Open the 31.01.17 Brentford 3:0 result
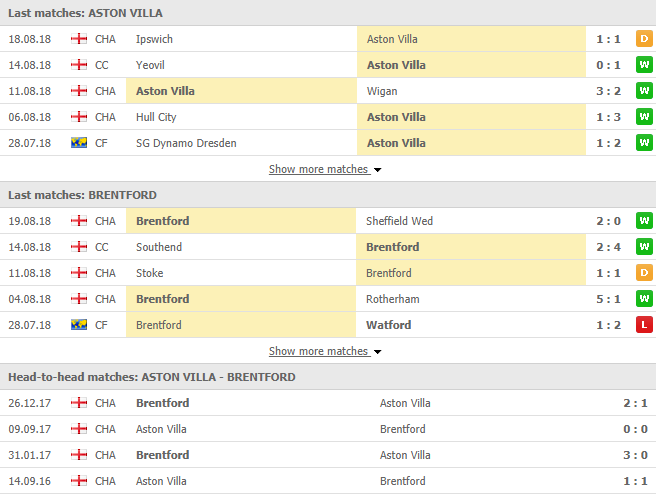 tap(635, 455)
